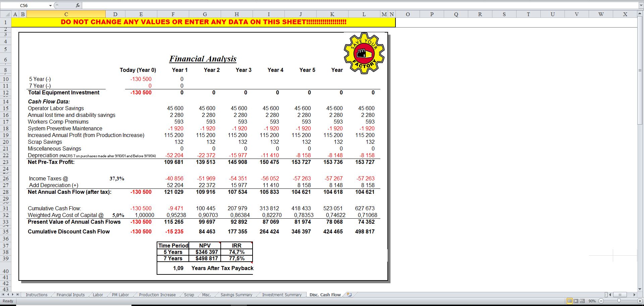Open the Name Box dropdown arrow
This screenshot has height=306, width=644.
(50, 5)
